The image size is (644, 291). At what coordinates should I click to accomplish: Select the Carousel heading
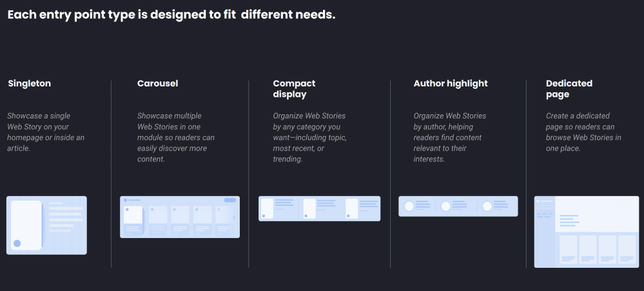[x=157, y=83]
